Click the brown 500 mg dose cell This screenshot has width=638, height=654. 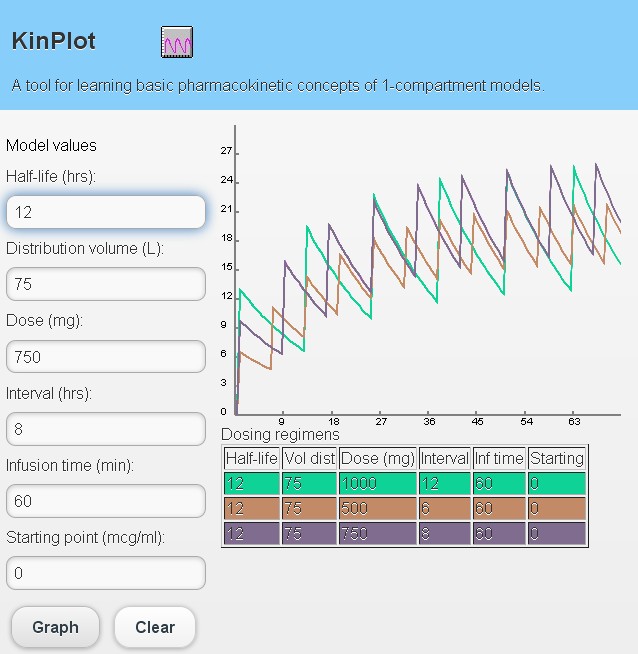click(377, 509)
